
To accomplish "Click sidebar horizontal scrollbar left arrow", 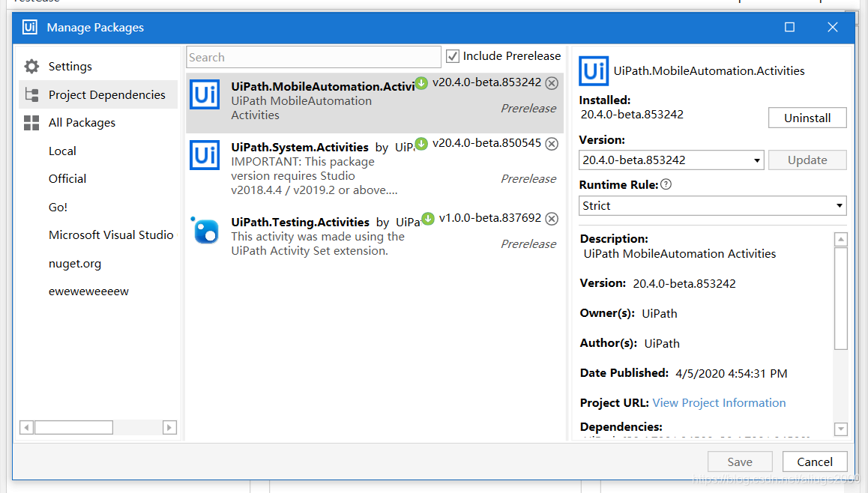I will tap(26, 427).
